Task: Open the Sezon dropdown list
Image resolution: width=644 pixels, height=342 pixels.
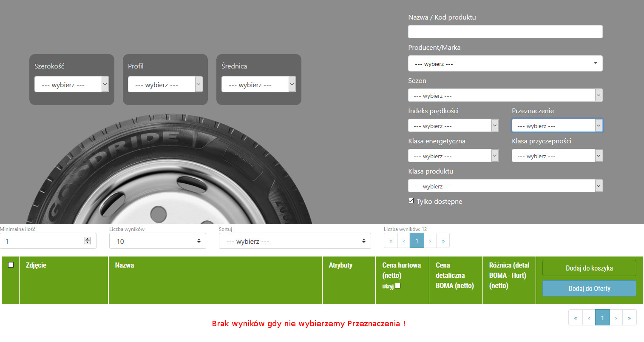Action: pos(505,96)
